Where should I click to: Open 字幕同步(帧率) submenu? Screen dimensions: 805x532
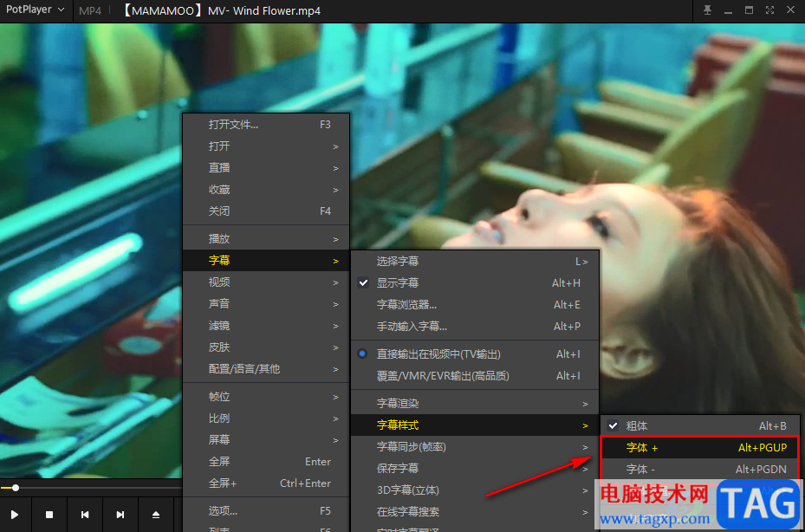pos(475,447)
